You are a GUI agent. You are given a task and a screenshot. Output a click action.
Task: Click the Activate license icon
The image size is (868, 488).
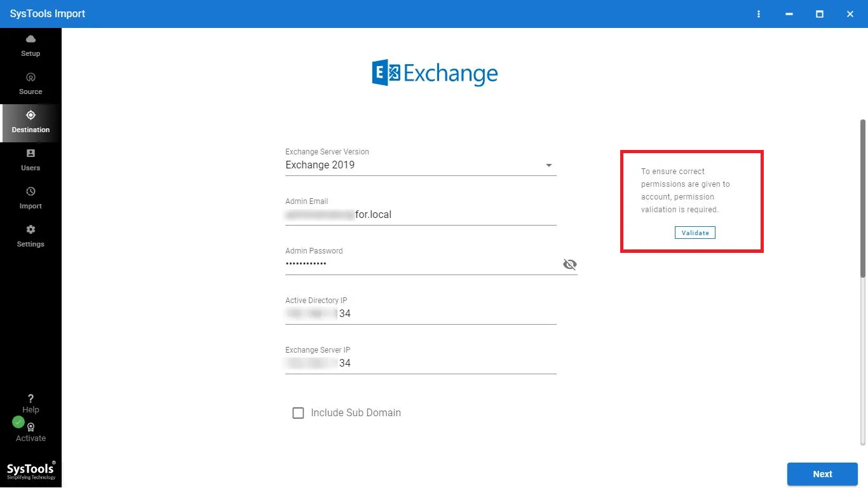(31, 428)
